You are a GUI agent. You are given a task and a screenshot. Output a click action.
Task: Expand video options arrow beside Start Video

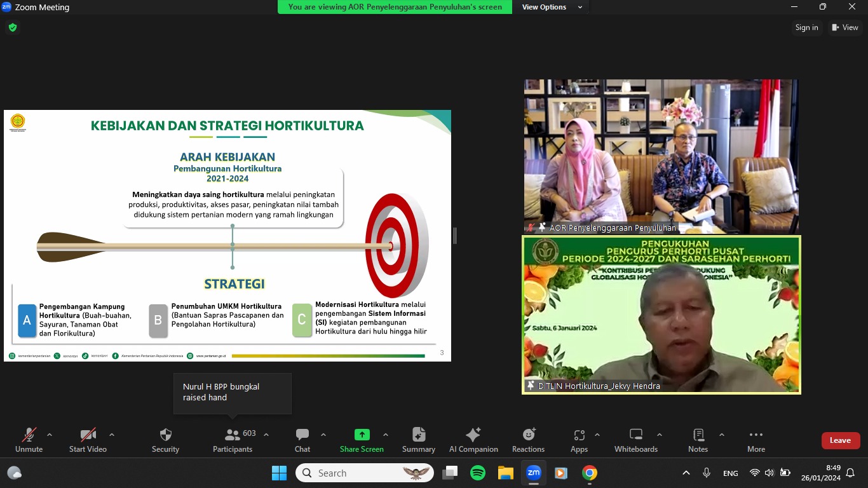coord(112,435)
